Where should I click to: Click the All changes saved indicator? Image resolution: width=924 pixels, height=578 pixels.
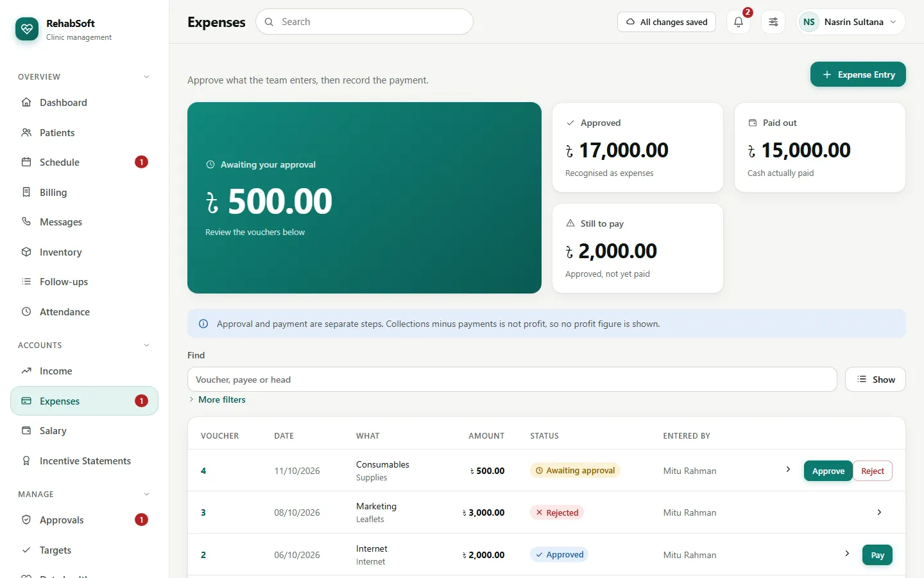667,22
